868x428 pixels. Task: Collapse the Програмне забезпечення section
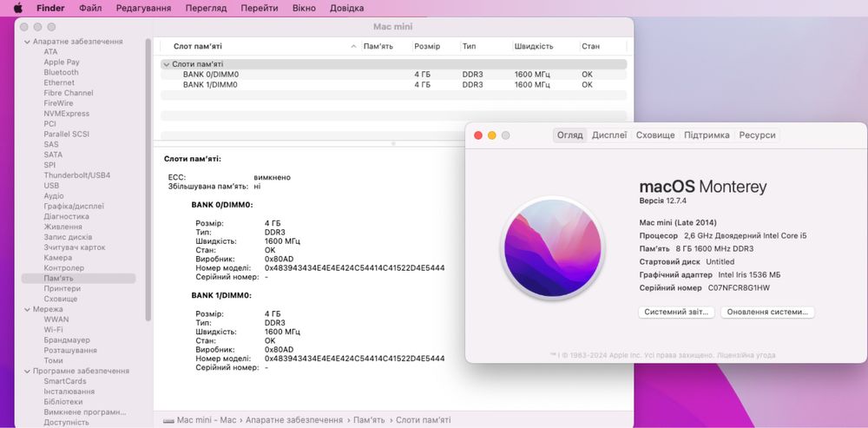tap(27, 371)
